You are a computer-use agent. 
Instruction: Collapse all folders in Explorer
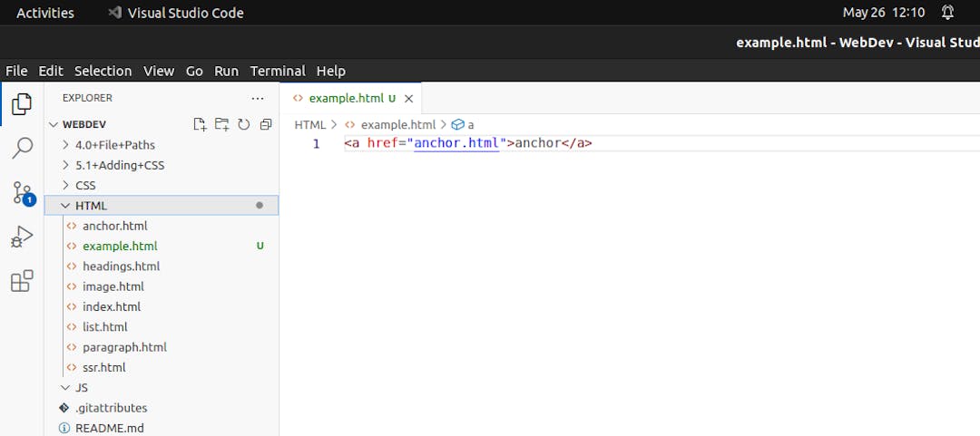(x=265, y=124)
